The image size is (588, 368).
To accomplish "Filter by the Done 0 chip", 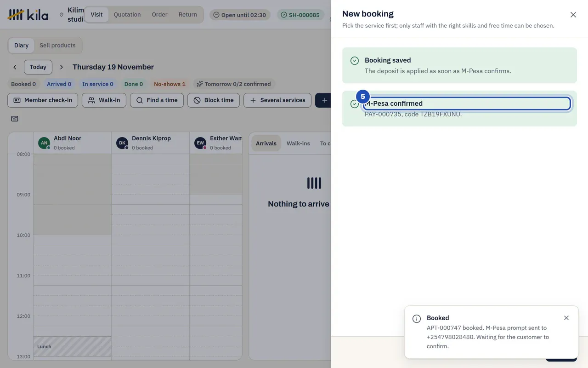I will click(134, 84).
